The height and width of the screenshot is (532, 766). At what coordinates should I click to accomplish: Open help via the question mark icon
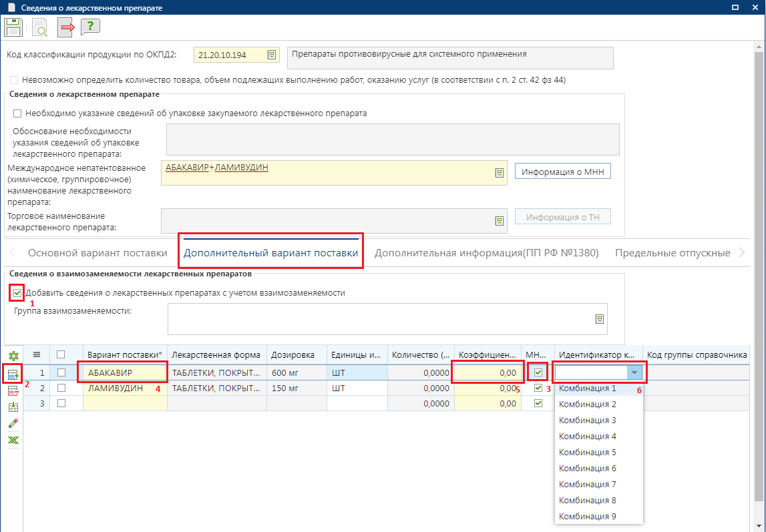point(90,27)
